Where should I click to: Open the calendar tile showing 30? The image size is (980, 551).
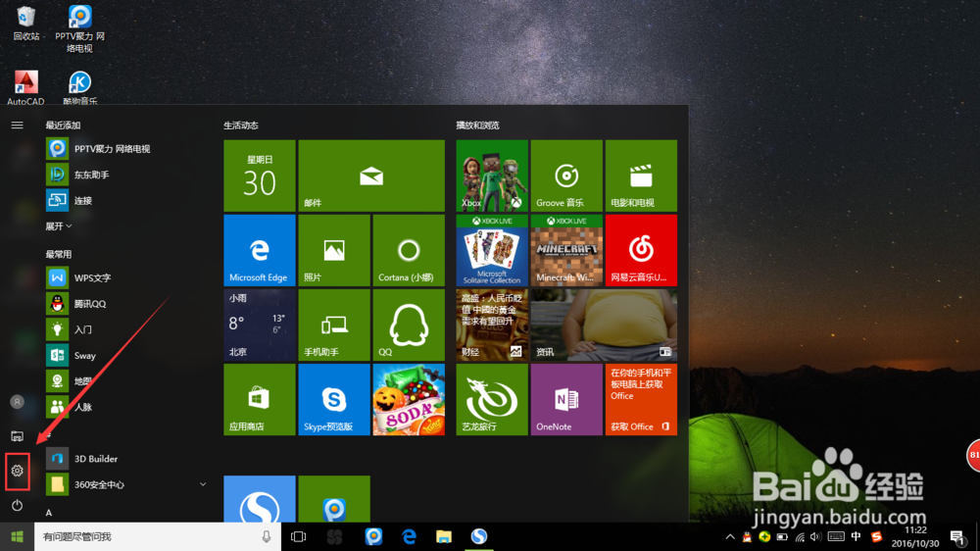(260, 175)
